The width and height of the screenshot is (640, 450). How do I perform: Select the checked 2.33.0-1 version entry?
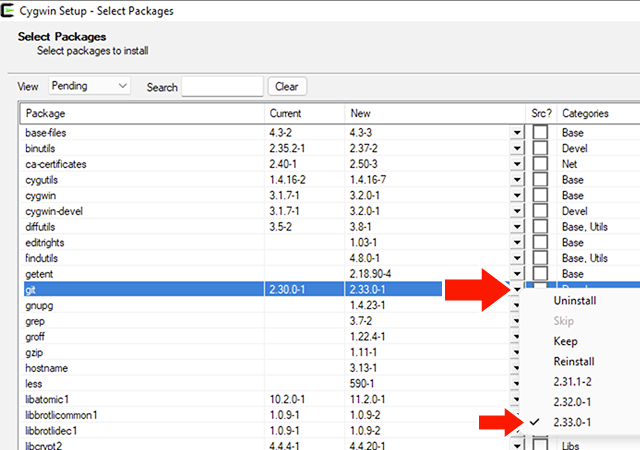coord(575,423)
